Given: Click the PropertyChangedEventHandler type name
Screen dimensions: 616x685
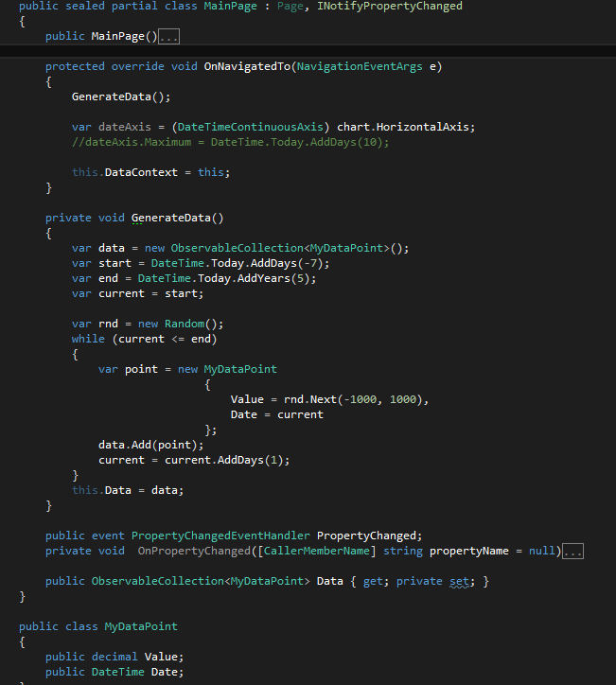Looking at the screenshot, I should click(220, 536).
